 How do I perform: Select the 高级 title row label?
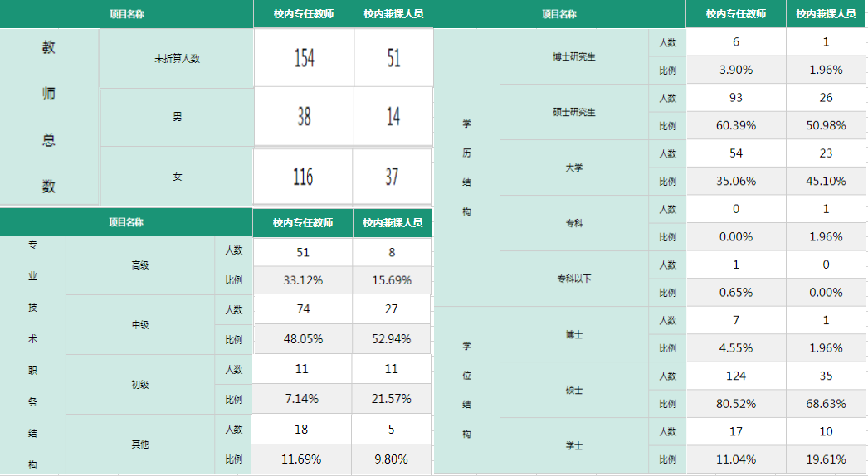pyautogui.click(x=140, y=265)
